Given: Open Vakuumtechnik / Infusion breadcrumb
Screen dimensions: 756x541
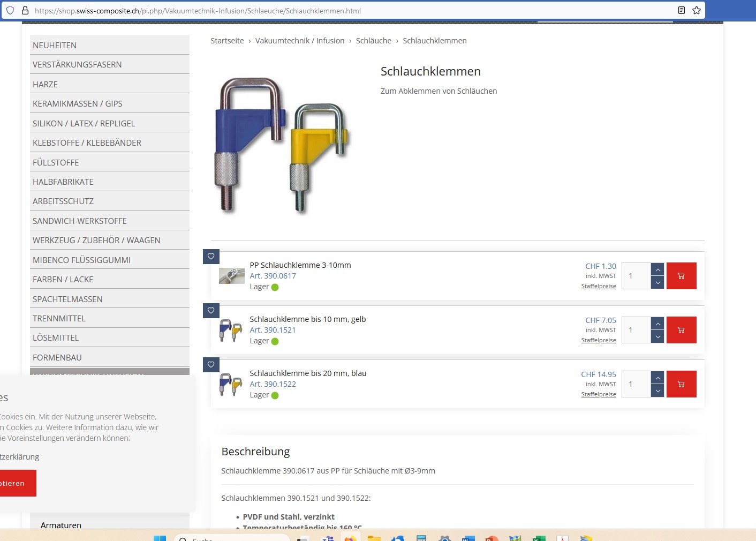Looking at the screenshot, I should (300, 41).
